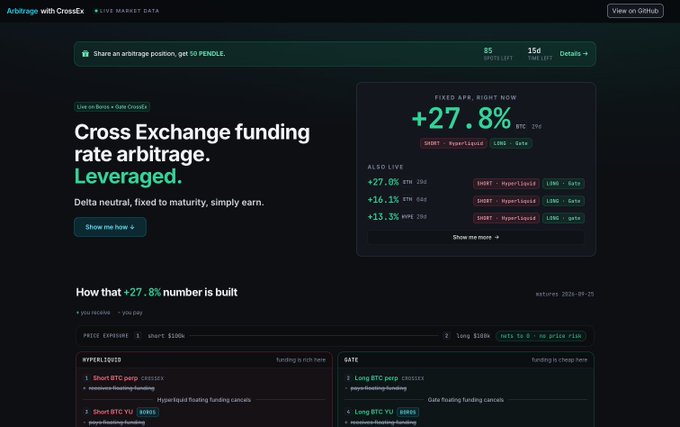680x427 pixels.
Task: Click the +27.8% fixed APR figure
Action: [x=461, y=118]
